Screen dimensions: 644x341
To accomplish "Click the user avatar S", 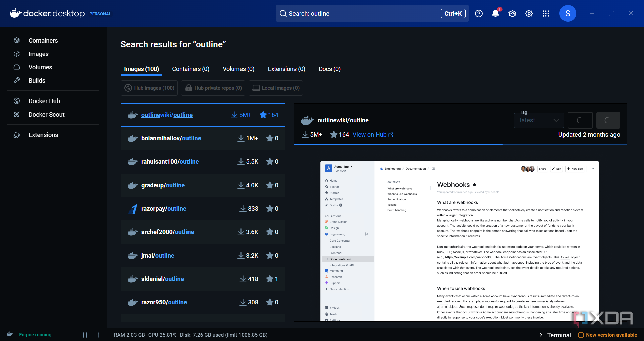I will pos(568,13).
